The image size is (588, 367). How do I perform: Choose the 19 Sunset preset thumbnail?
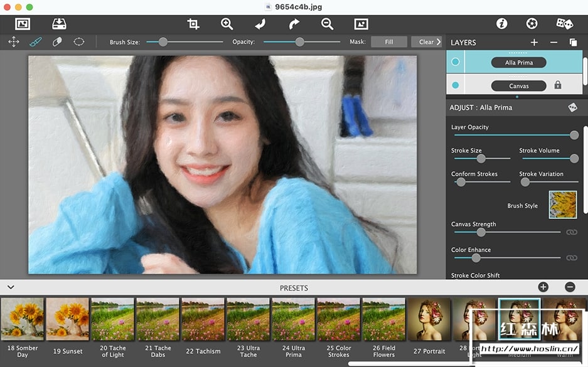coord(68,319)
